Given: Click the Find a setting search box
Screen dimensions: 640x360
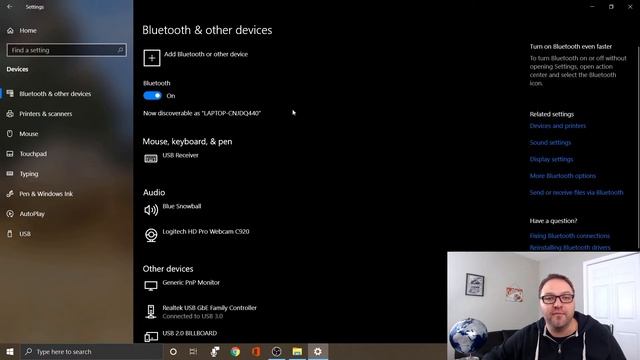Looking at the screenshot, I should coord(67,50).
